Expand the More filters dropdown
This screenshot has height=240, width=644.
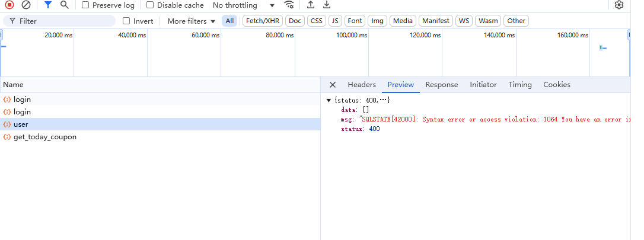point(191,21)
